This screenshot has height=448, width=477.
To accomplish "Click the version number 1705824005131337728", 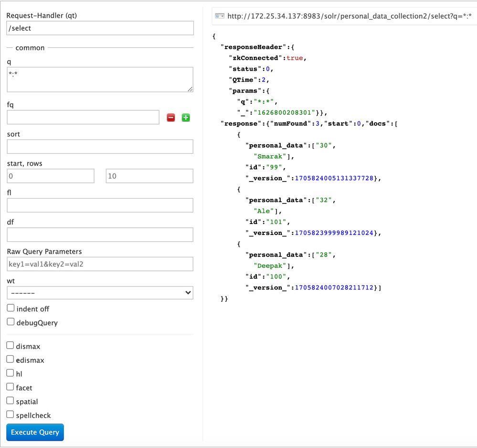I will (334, 178).
